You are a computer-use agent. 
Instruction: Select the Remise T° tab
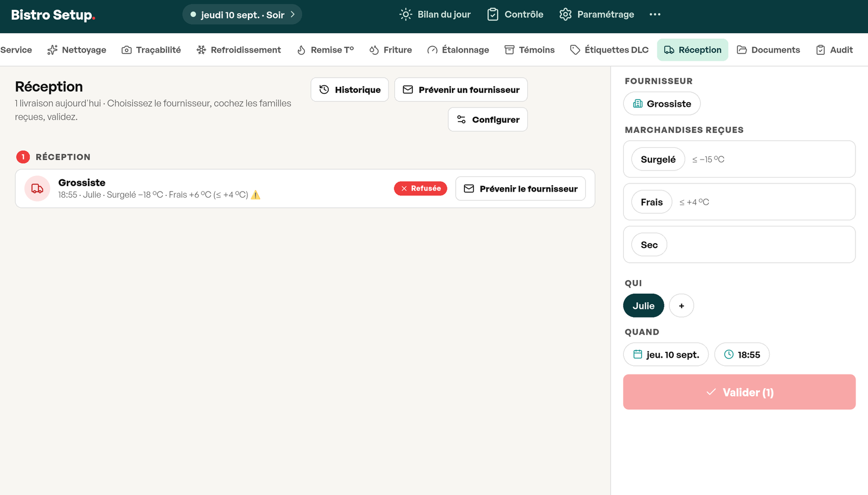pos(325,50)
